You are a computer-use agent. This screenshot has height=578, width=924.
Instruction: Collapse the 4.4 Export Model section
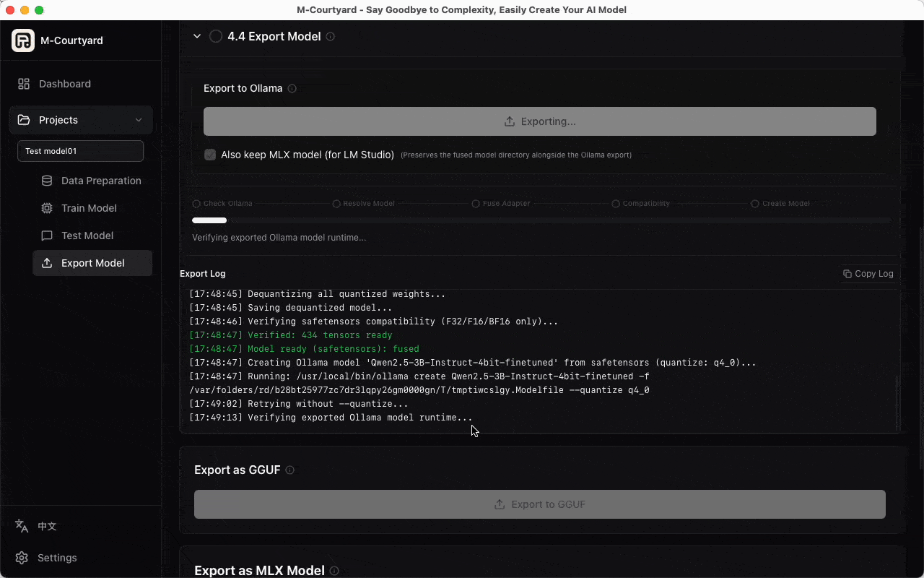(196, 35)
